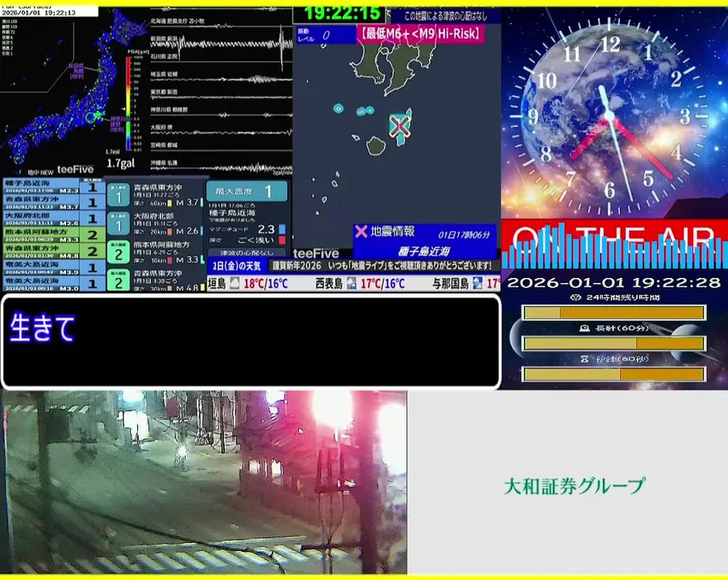Image resolution: width=728 pixels, height=580 pixels.
Task: Click the 2日(金)の天気 label
Action: pyautogui.click(x=236, y=266)
